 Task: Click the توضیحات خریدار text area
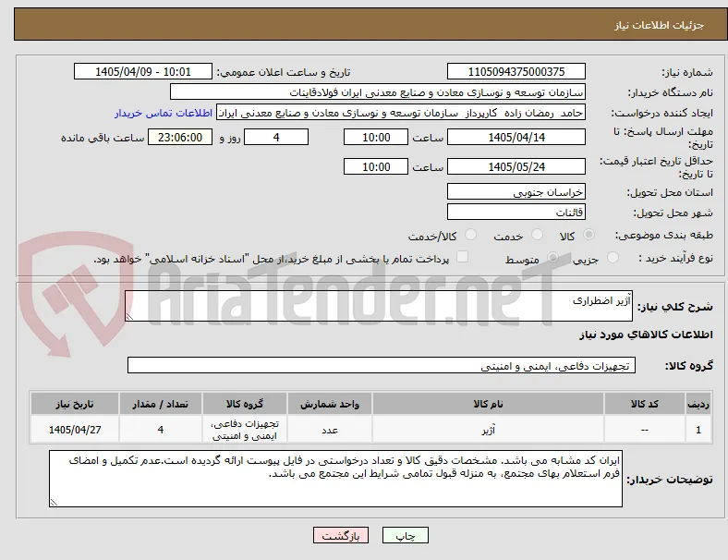tap(335, 479)
